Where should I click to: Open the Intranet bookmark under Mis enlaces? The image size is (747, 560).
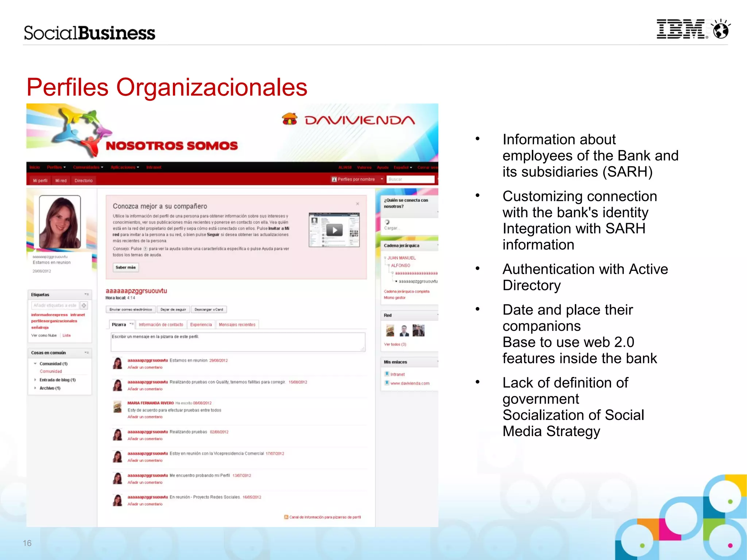click(x=398, y=374)
